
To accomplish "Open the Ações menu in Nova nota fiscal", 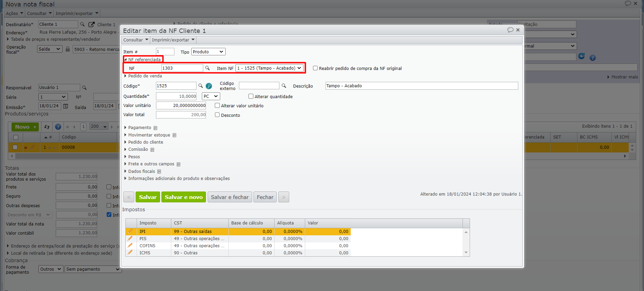I will pyautogui.click(x=15, y=14).
